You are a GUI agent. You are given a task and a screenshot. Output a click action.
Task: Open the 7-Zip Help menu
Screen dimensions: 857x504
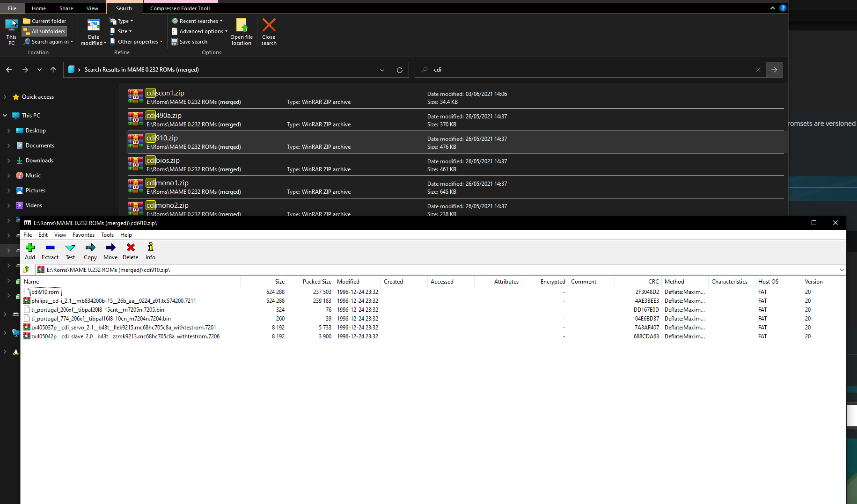tap(126, 235)
